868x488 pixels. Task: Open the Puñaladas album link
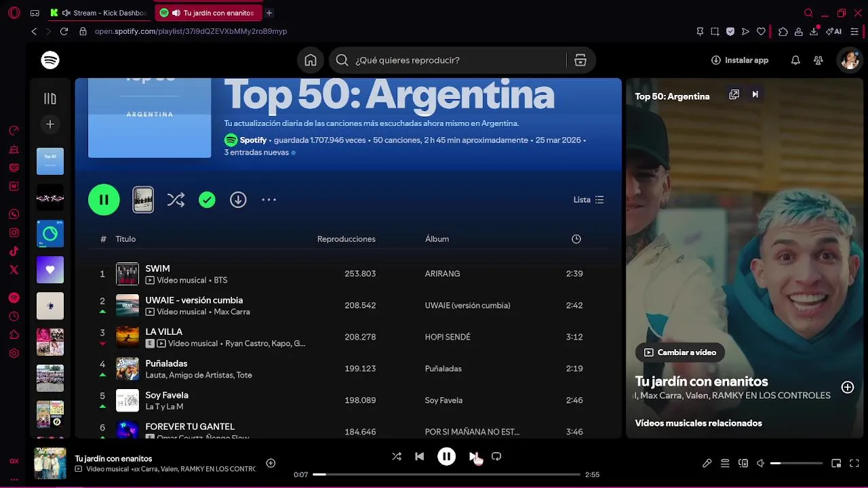(x=443, y=369)
